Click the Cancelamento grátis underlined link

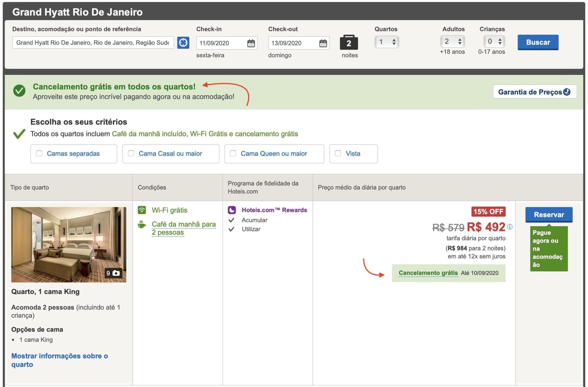[x=428, y=273]
